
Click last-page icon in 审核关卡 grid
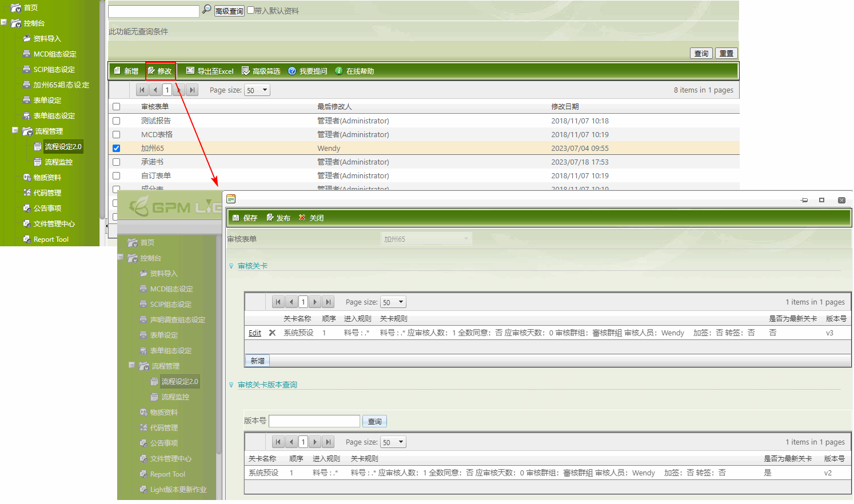pyautogui.click(x=328, y=302)
